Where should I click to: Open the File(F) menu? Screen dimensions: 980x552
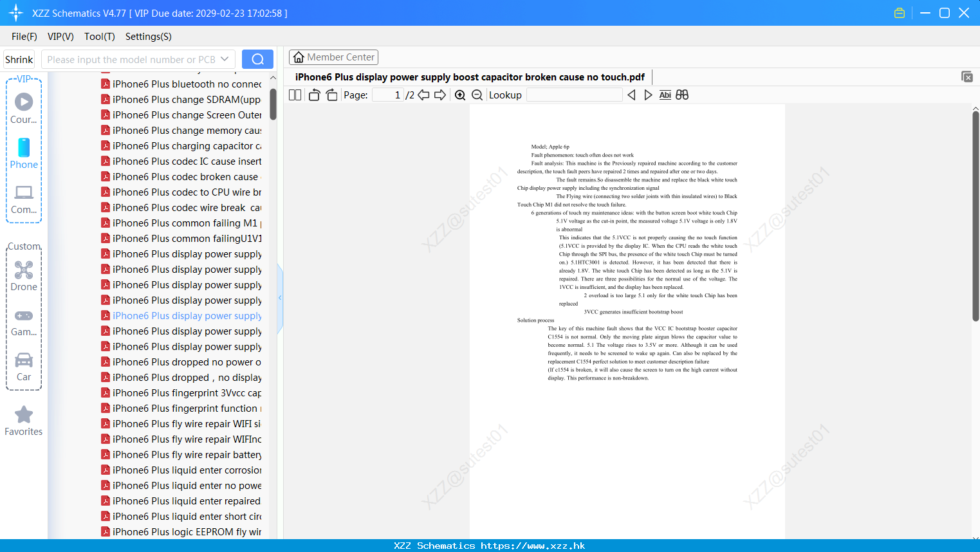[24, 37]
